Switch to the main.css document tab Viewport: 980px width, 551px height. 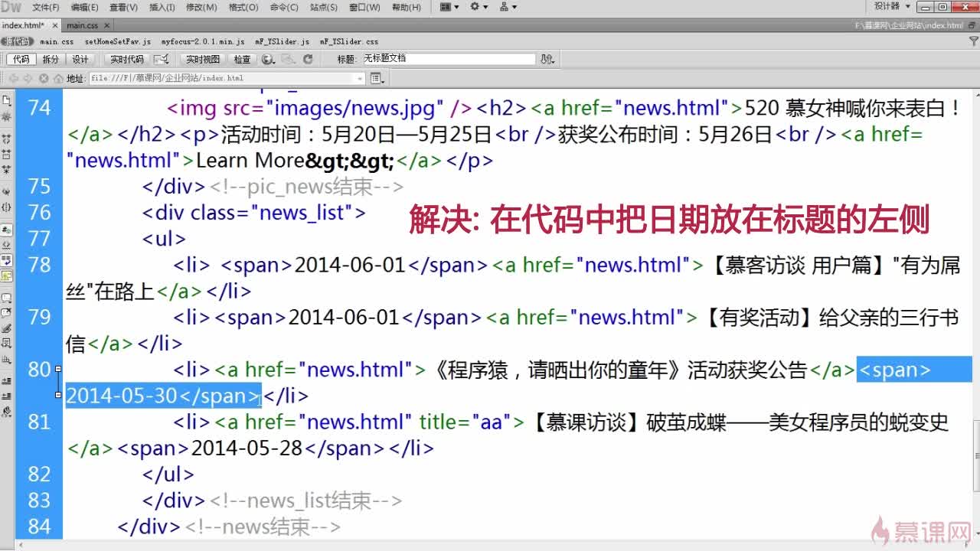(82, 25)
